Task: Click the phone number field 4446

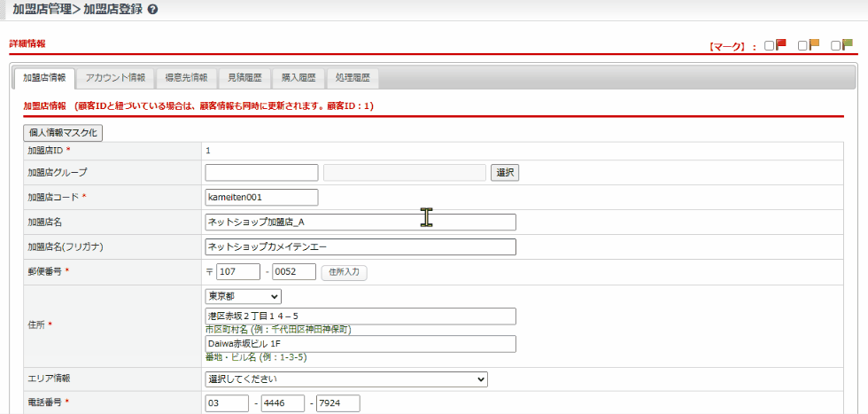Action: 283,403
